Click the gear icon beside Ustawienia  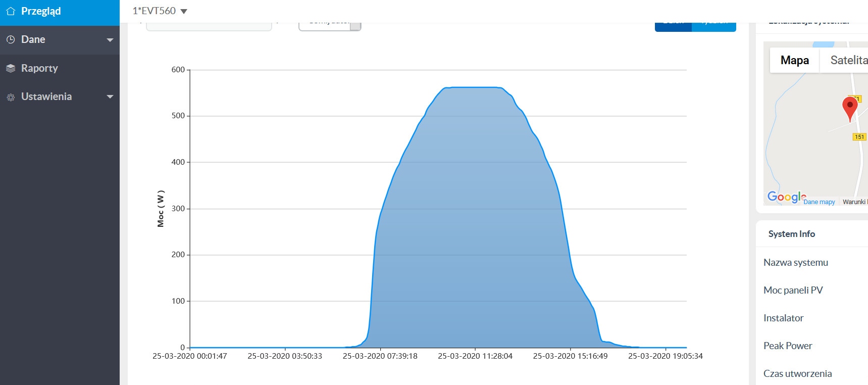(x=11, y=97)
